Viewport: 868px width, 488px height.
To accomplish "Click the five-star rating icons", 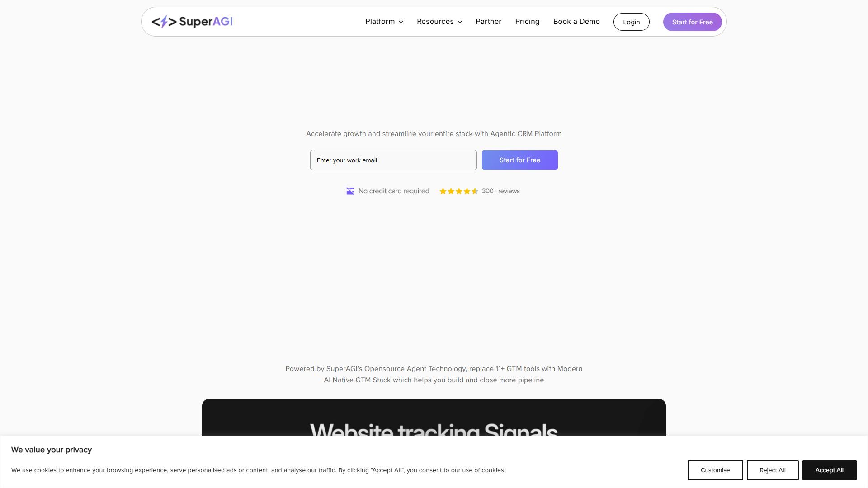I will [x=459, y=191].
